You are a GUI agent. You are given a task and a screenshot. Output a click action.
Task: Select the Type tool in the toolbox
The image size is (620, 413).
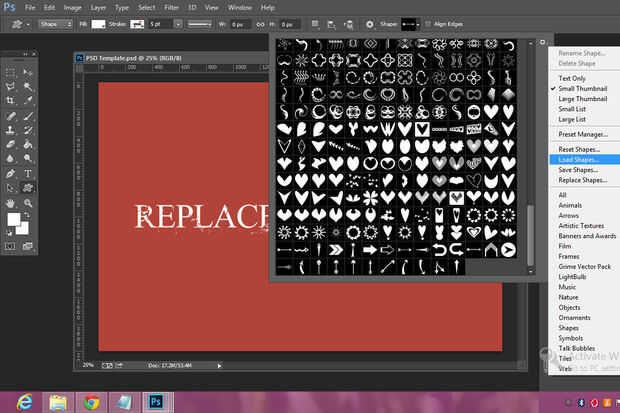pyautogui.click(x=27, y=173)
